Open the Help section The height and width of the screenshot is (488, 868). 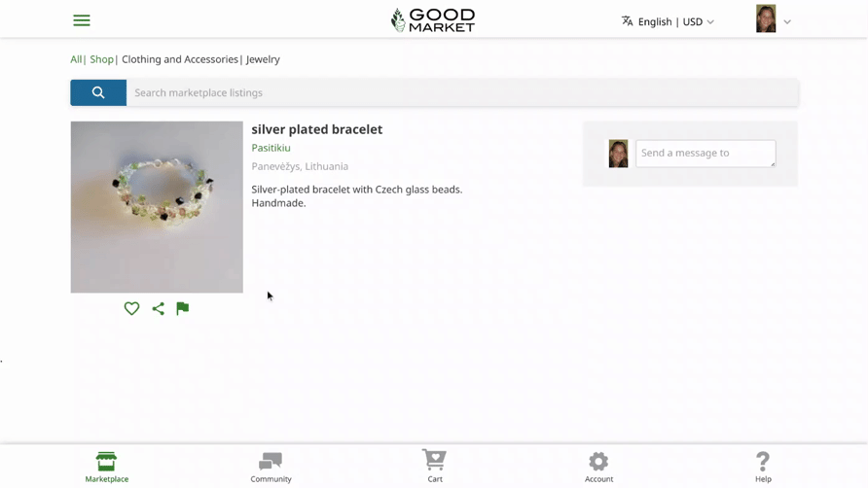click(763, 468)
